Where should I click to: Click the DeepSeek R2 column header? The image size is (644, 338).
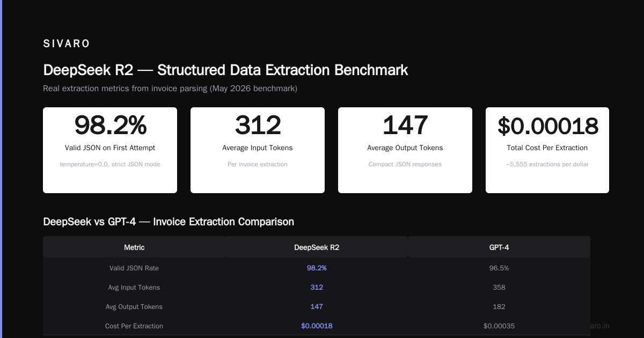coord(317,247)
